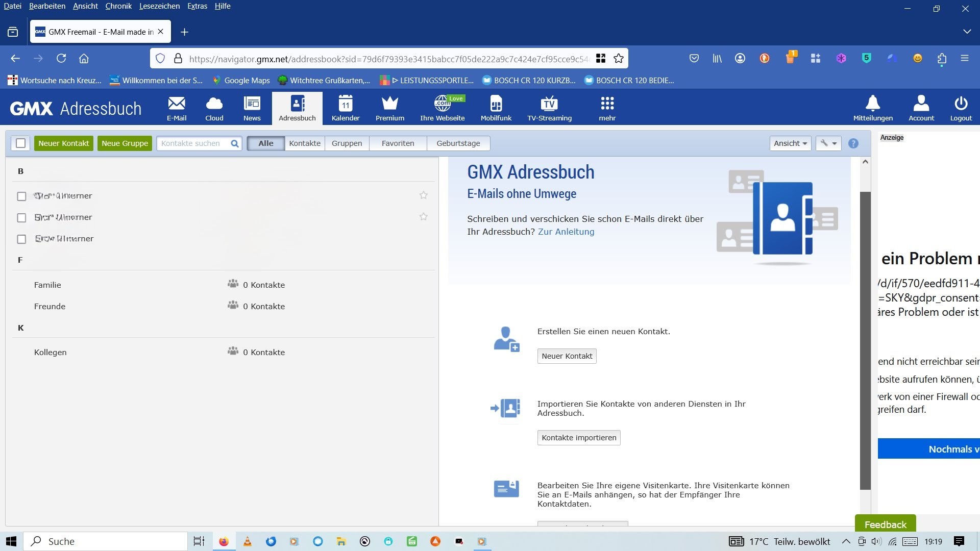Viewport: 980px width, 551px height.
Task: Open the Extras menu
Action: 197,6
